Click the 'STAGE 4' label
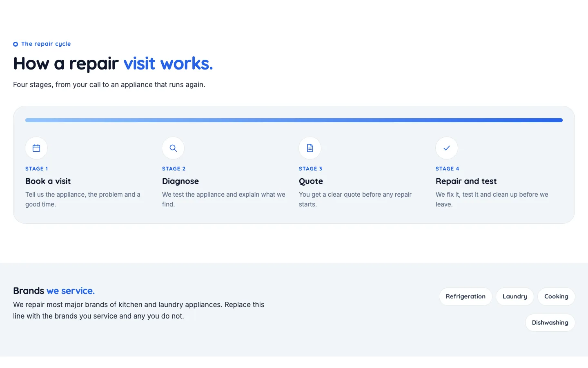 click(x=448, y=168)
